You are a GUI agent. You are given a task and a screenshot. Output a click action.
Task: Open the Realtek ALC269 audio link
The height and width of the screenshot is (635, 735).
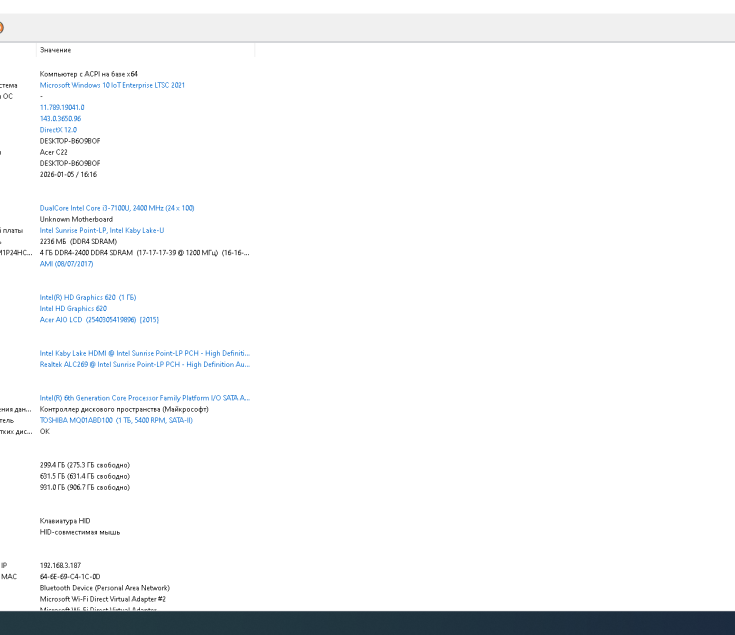click(144, 365)
